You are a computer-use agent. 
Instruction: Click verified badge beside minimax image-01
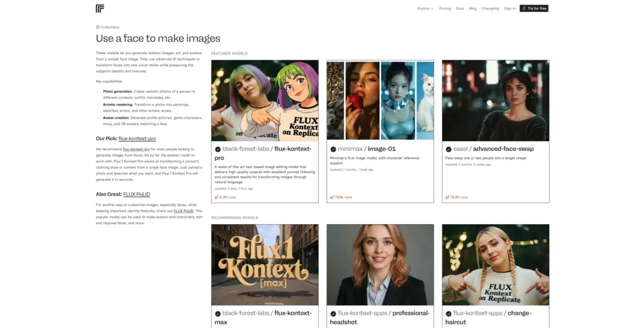click(333, 149)
